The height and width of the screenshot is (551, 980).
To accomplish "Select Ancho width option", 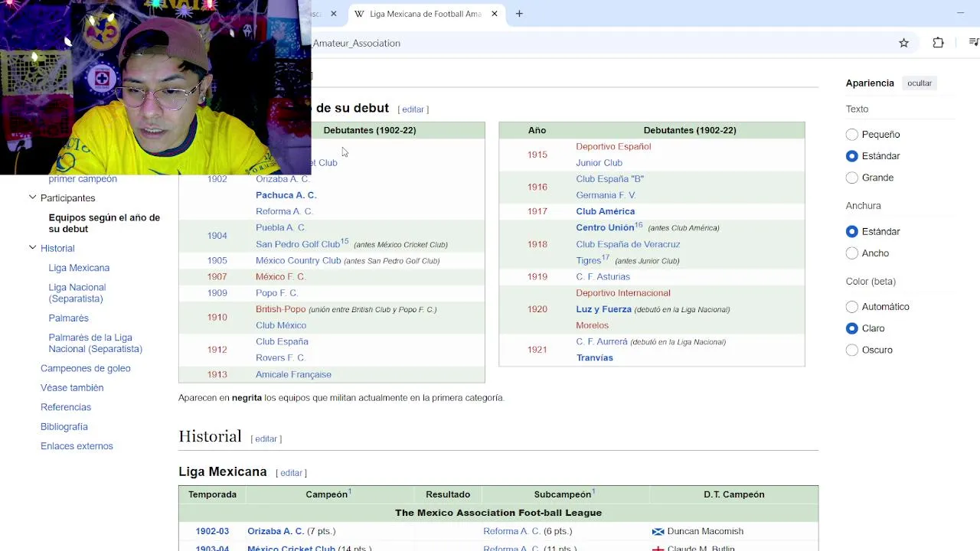I will (852, 253).
